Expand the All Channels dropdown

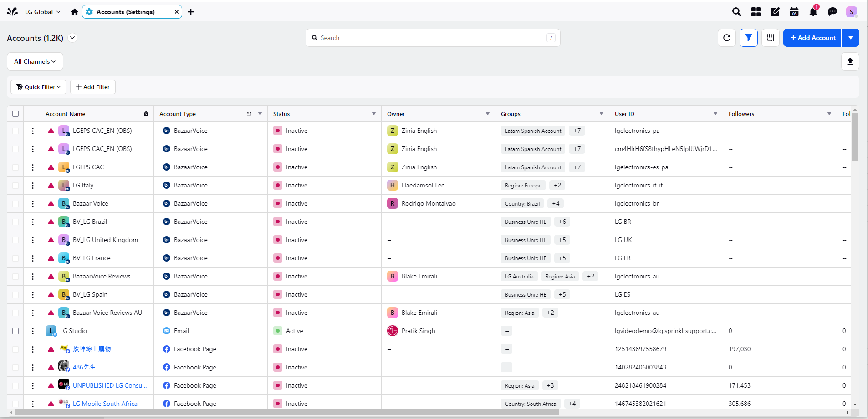tap(35, 61)
